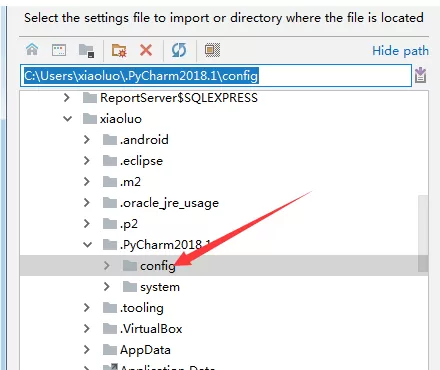Collapse the .PyCharm2018.1 folder
Image resolution: width=440 pixels, height=370 pixels.
[x=88, y=245]
